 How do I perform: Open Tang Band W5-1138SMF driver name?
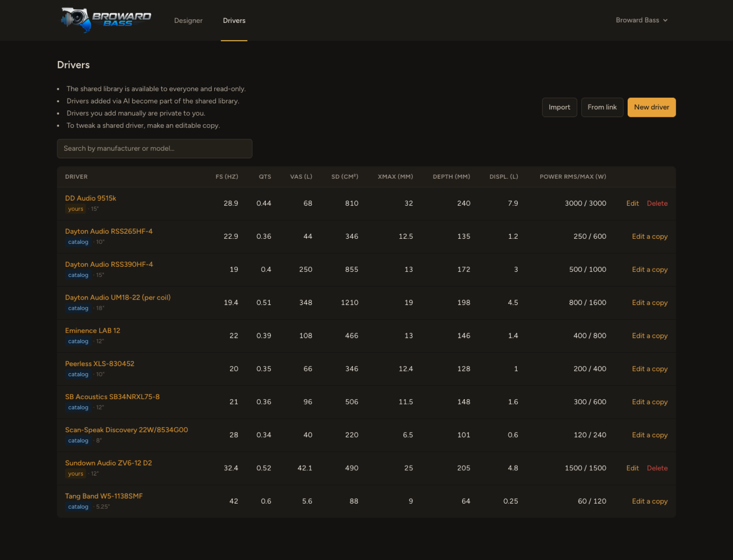(x=104, y=496)
